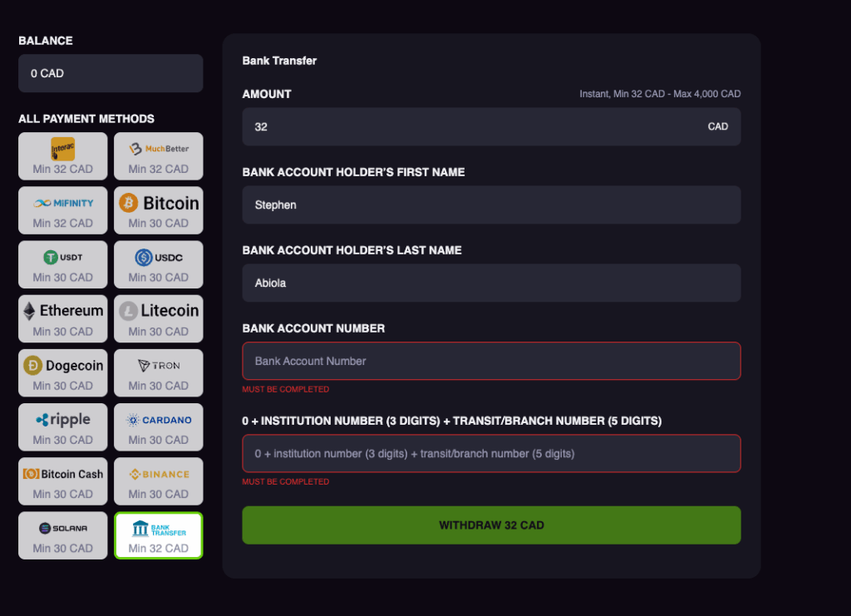Viewport: 851px width, 616px height.
Task: Focus the institution and transit number field
Action: [491, 453]
